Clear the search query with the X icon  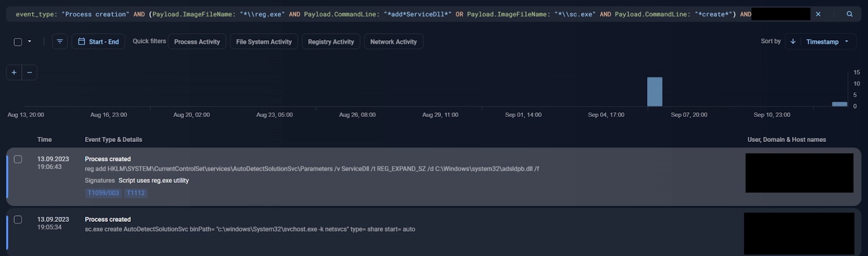[x=818, y=14]
